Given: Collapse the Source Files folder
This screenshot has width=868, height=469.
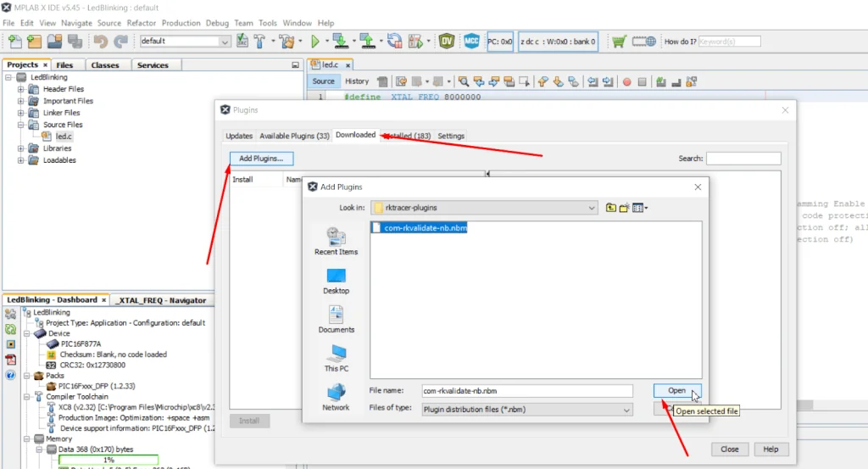Looking at the screenshot, I should [x=20, y=125].
